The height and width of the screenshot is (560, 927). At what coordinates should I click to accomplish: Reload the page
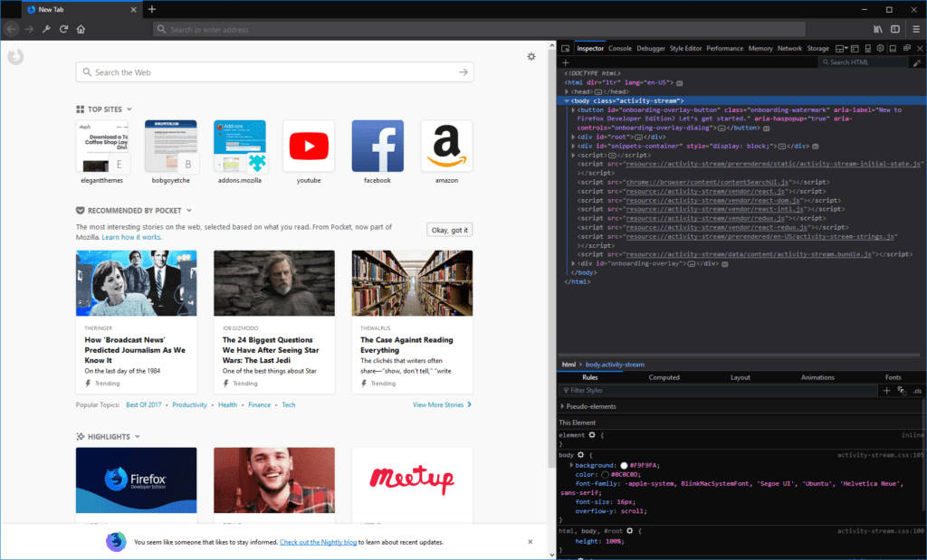point(63,29)
